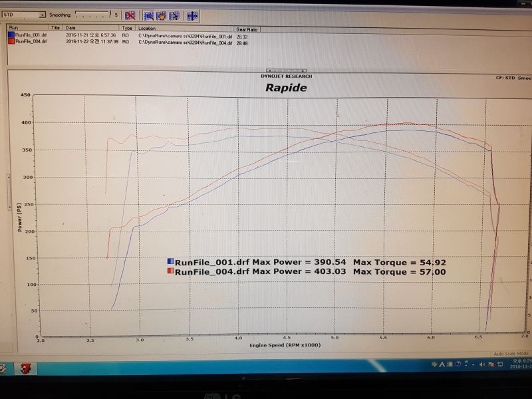The width and height of the screenshot is (532, 399).
Task: Click the blue swatch for RunFile_001.drf
Action: 11,35
